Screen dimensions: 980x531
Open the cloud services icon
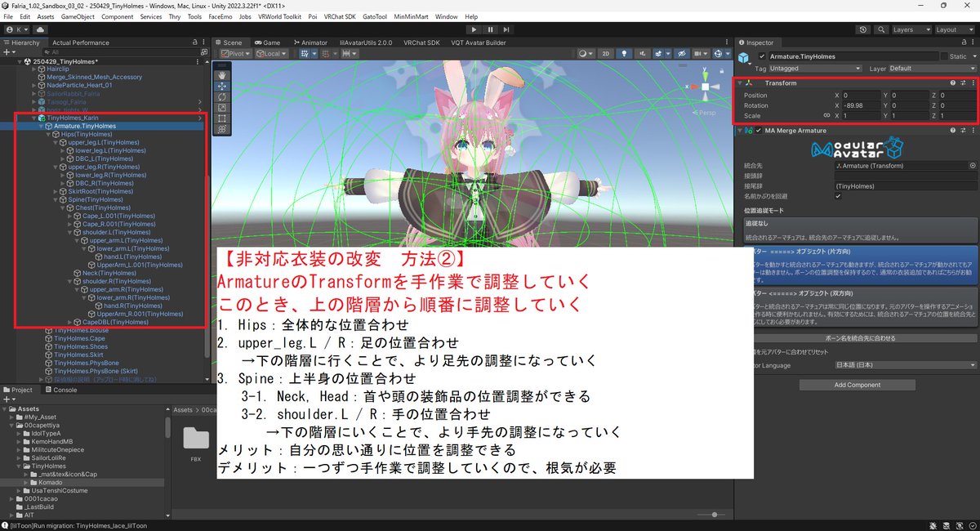pos(41,29)
